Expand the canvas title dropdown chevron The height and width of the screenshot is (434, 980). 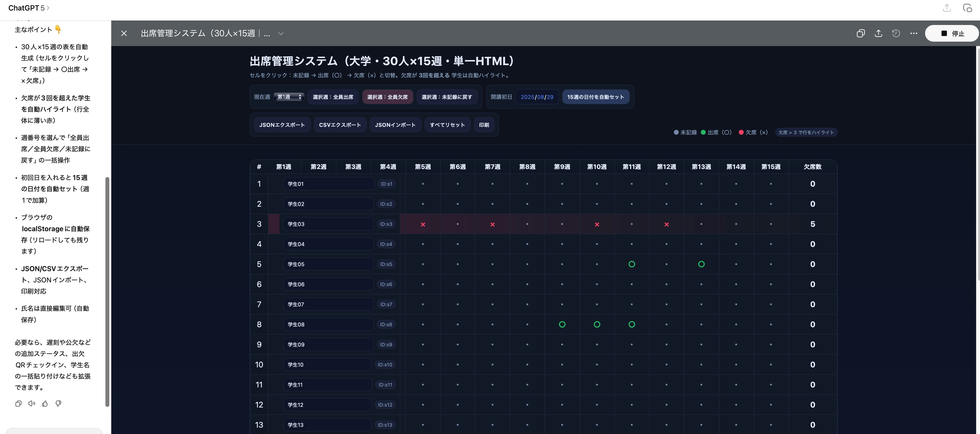(x=281, y=34)
